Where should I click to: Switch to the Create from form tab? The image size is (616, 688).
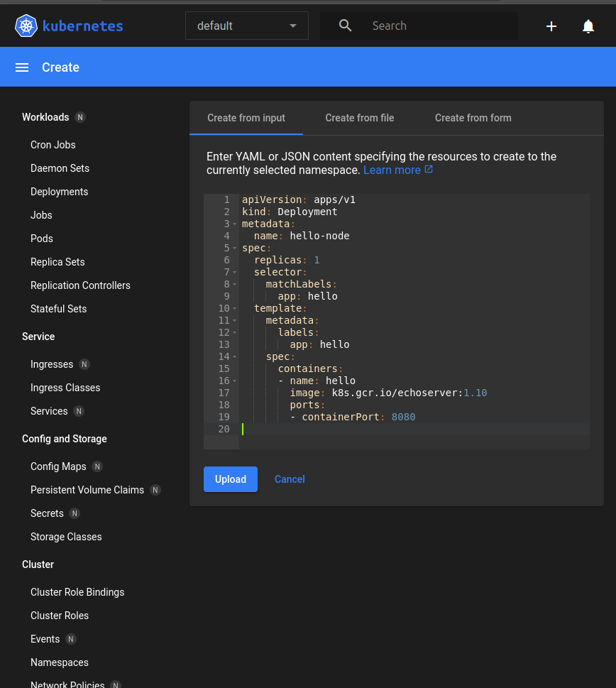pyautogui.click(x=473, y=118)
